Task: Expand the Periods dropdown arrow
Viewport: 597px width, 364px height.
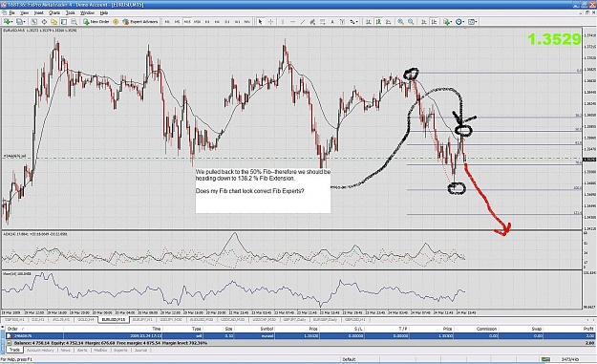Action: tap(463, 22)
